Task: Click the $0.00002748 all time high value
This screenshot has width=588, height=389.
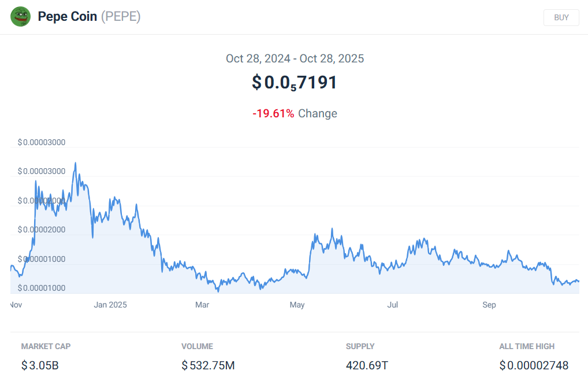Action: click(534, 365)
